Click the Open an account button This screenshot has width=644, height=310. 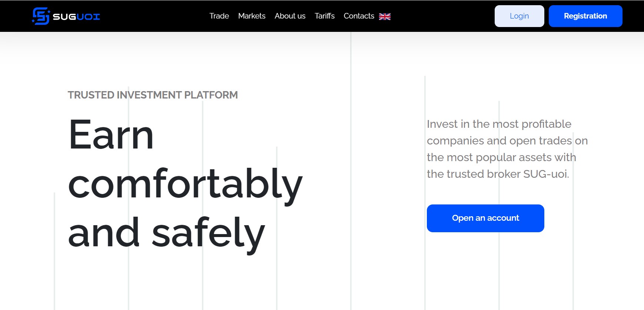[x=485, y=218]
